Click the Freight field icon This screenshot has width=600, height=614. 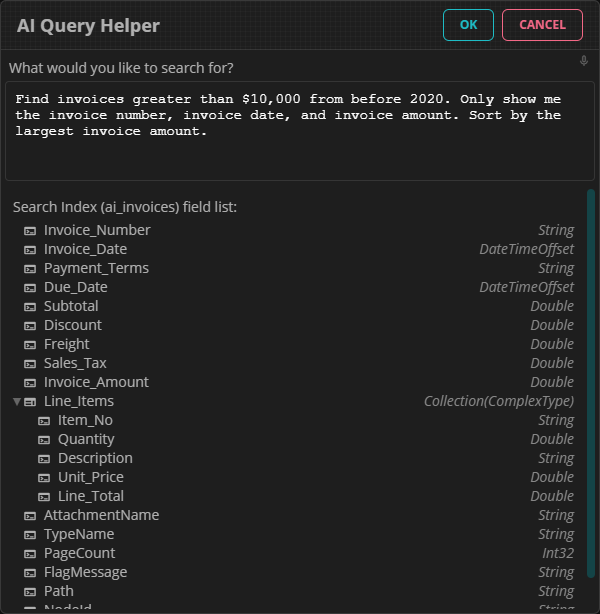coord(30,345)
